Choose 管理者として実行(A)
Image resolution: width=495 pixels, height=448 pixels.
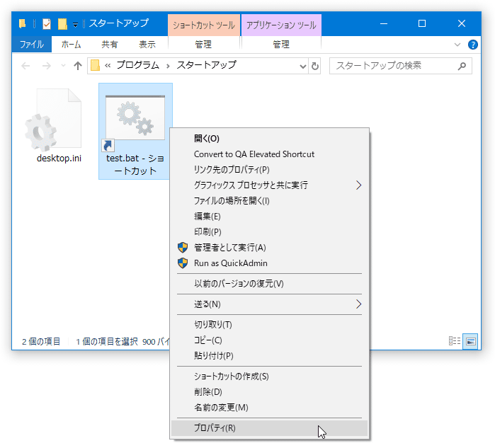click(269, 247)
